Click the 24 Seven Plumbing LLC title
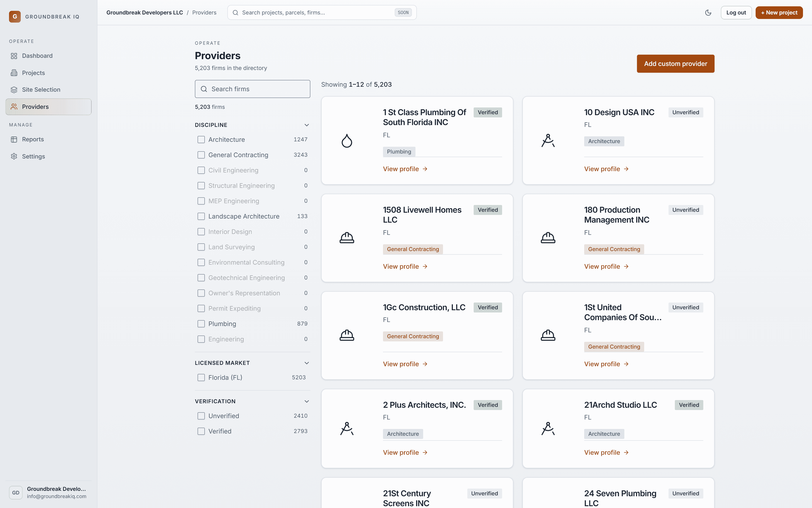This screenshot has width=812, height=508. point(620,498)
